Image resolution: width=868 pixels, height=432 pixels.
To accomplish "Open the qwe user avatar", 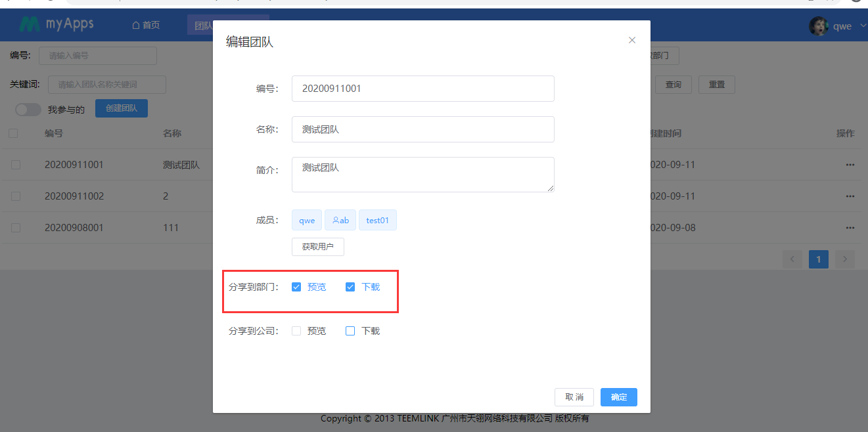I will pyautogui.click(x=818, y=26).
